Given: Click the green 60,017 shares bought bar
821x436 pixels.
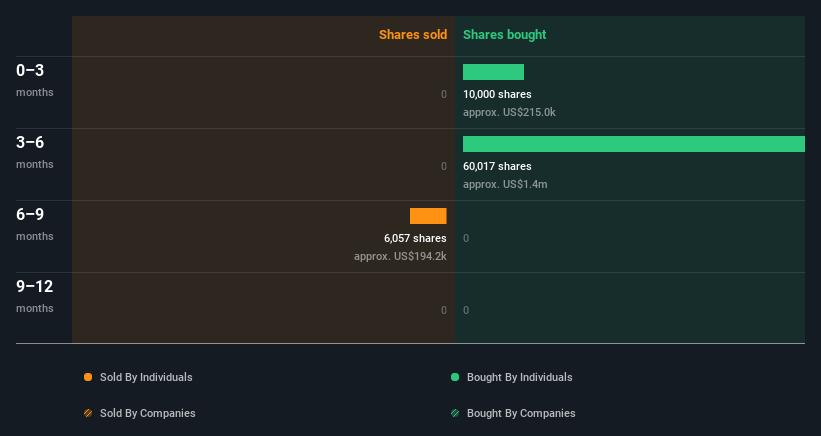Looking at the screenshot, I should click(634, 144).
